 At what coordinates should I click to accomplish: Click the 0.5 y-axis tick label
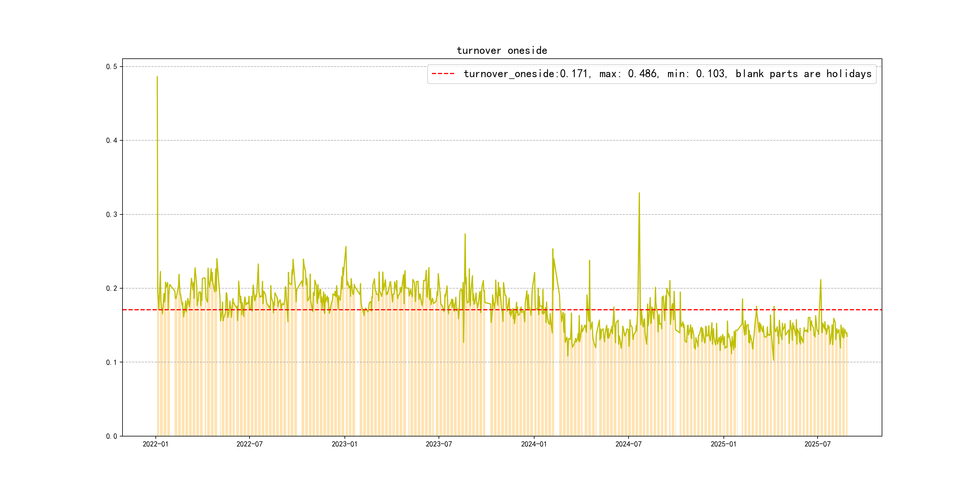click(x=112, y=67)
